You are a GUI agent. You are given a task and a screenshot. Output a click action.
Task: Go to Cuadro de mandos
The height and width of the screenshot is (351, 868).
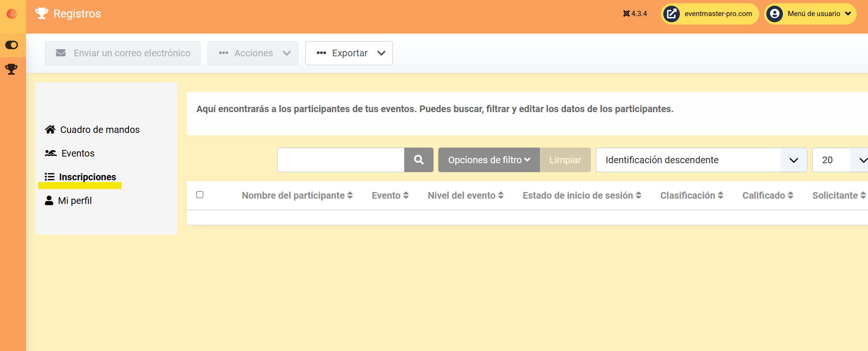point(93,130)
